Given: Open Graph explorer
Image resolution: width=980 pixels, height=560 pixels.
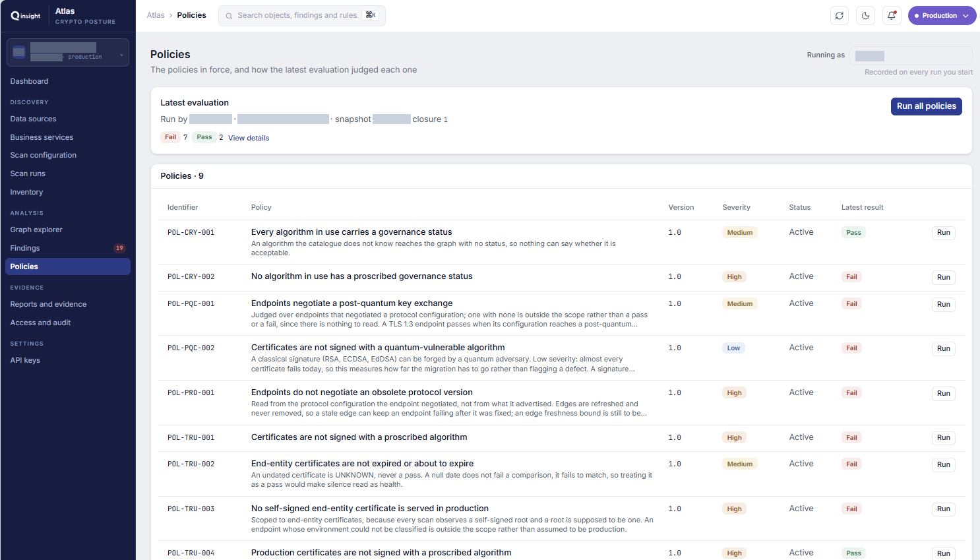Looking at the screenshot, I should pos(68,230).
